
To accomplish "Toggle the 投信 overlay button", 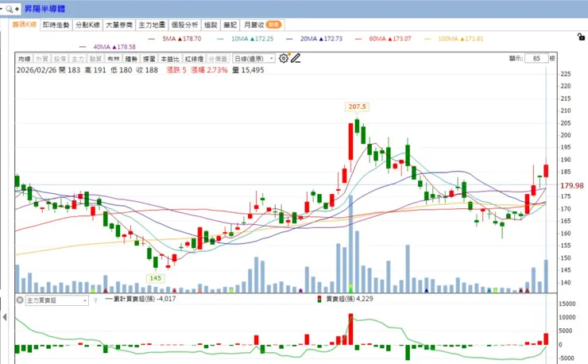I will point(60,59).
